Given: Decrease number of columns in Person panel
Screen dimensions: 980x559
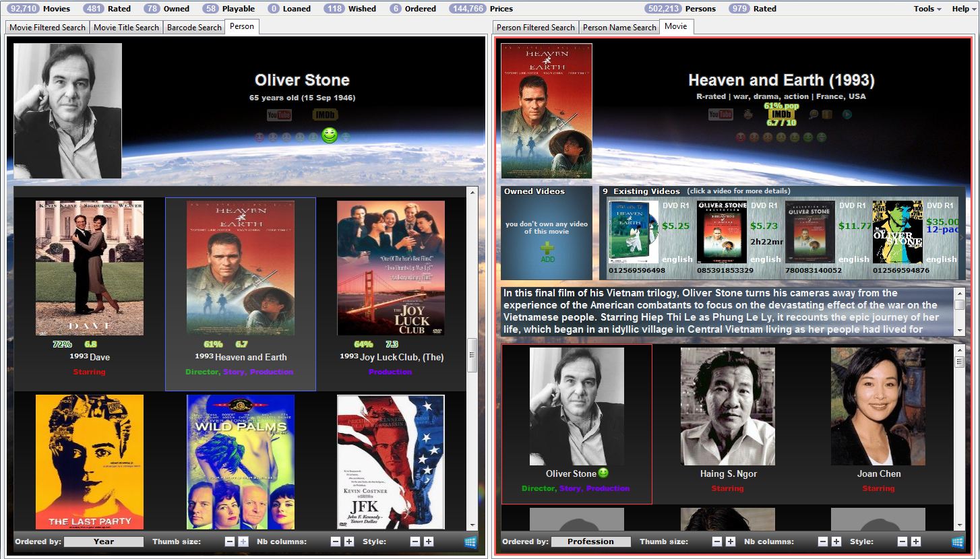Looking at the screenshot, I should click(x=336, y=541).
